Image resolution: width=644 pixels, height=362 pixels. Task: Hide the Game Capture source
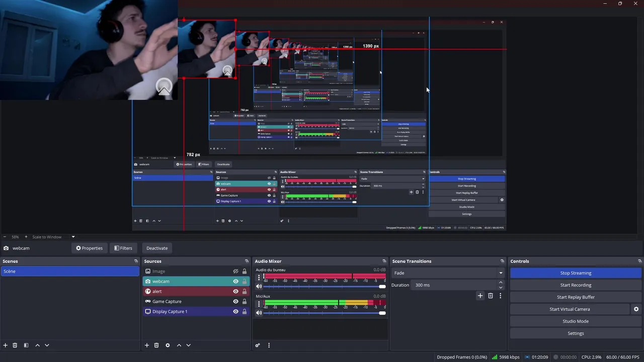[235, 302]
